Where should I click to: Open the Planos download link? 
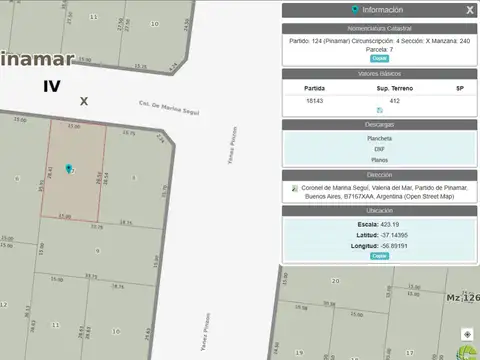coord(379,160)
